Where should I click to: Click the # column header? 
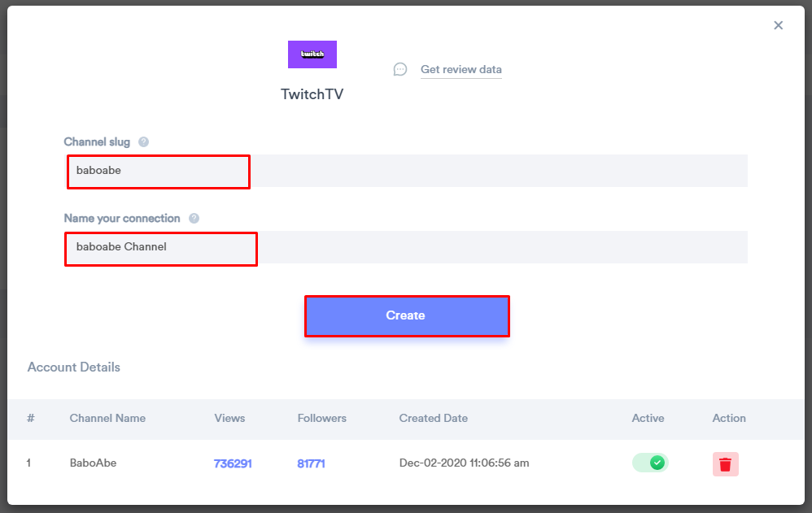[x=31, y=418]
